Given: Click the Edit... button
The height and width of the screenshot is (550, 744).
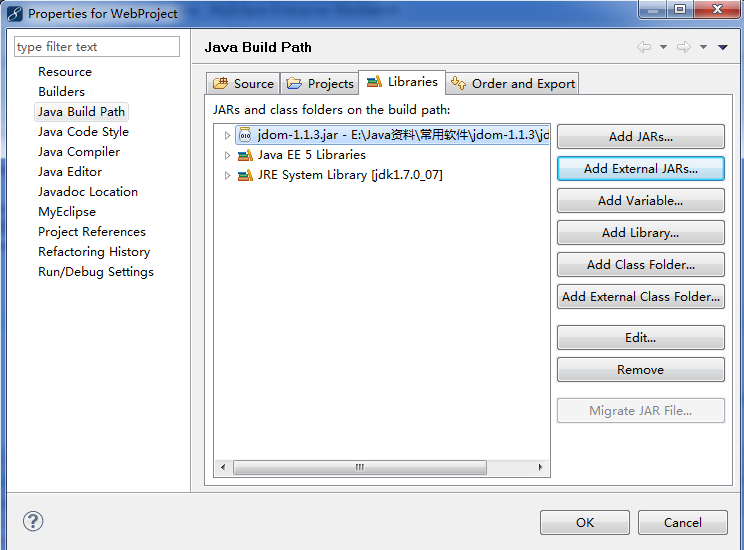Looking at the screenshot, I should click(x=641, y=337).
